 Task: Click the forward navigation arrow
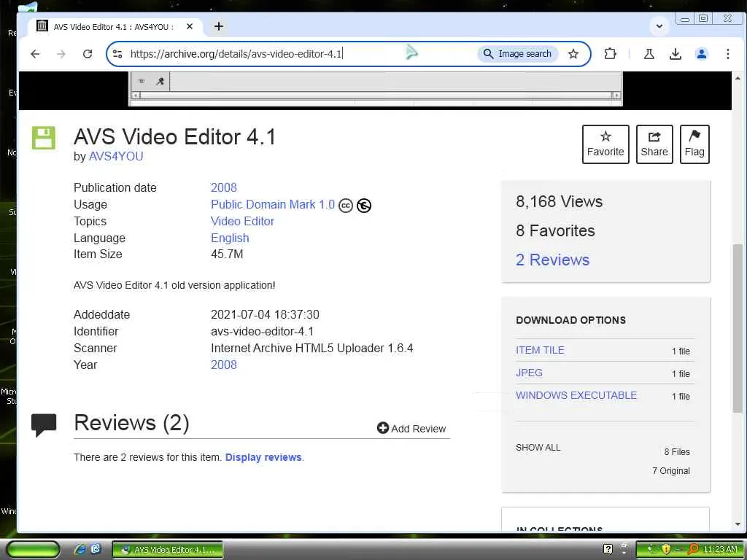pos(61,54)
